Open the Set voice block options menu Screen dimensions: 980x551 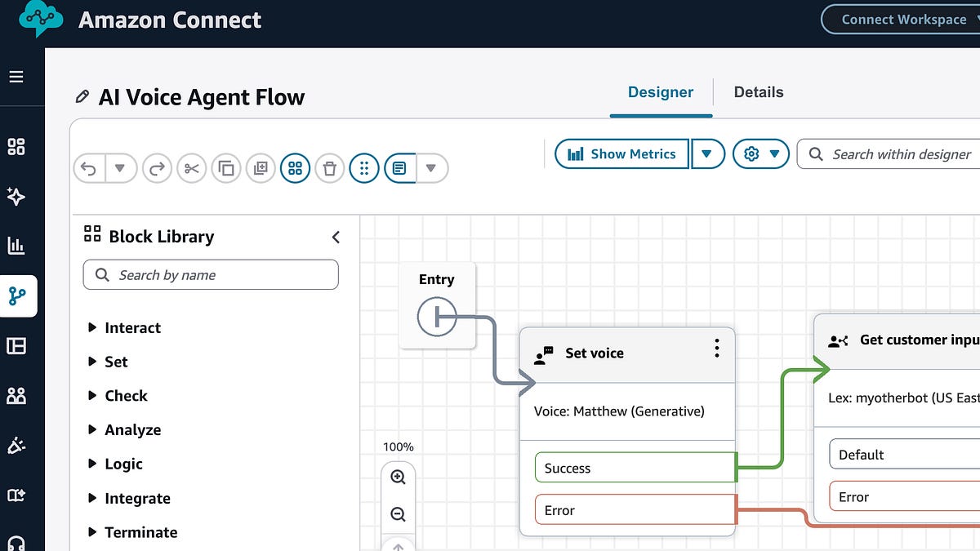tap(716, 349)
